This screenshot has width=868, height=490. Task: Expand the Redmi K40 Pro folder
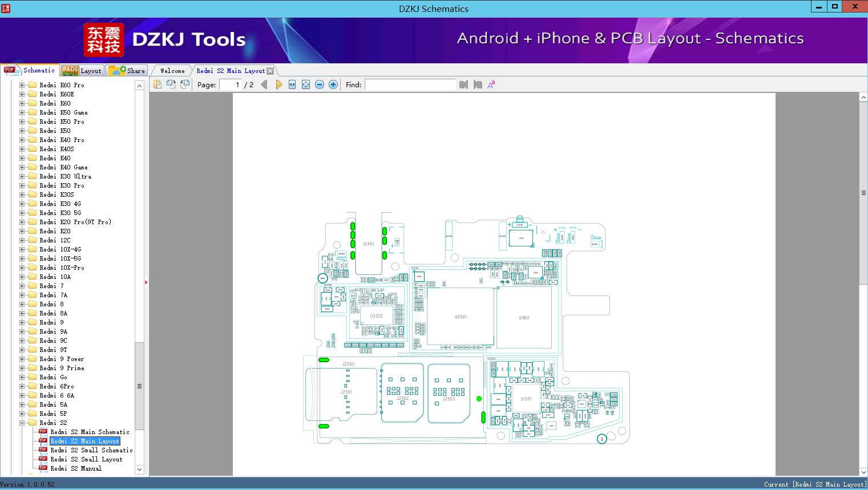tap(22, 140)
